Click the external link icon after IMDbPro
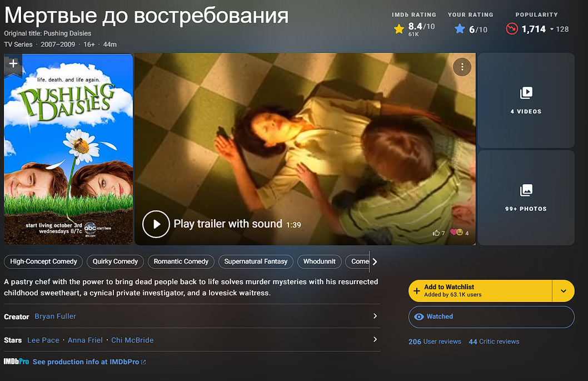Viewport: 588px width, 381px height. [143, 362]
